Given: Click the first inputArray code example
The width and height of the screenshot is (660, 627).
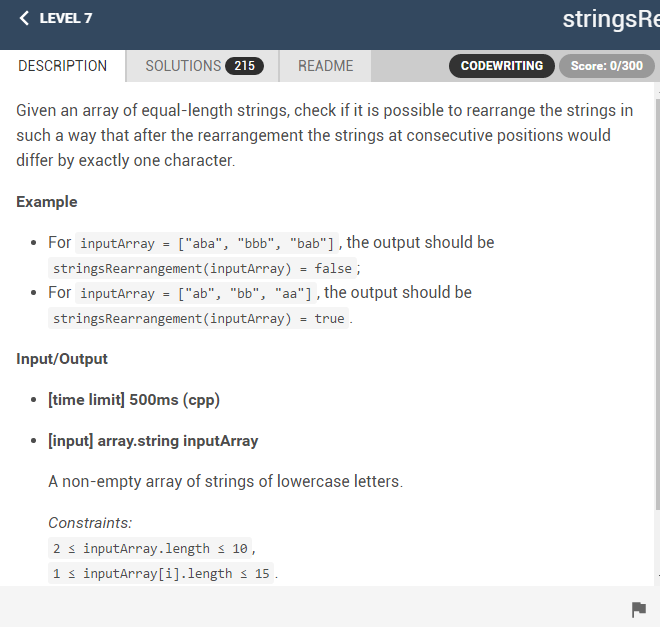Looking at the screenshot, I should [208, 243].
